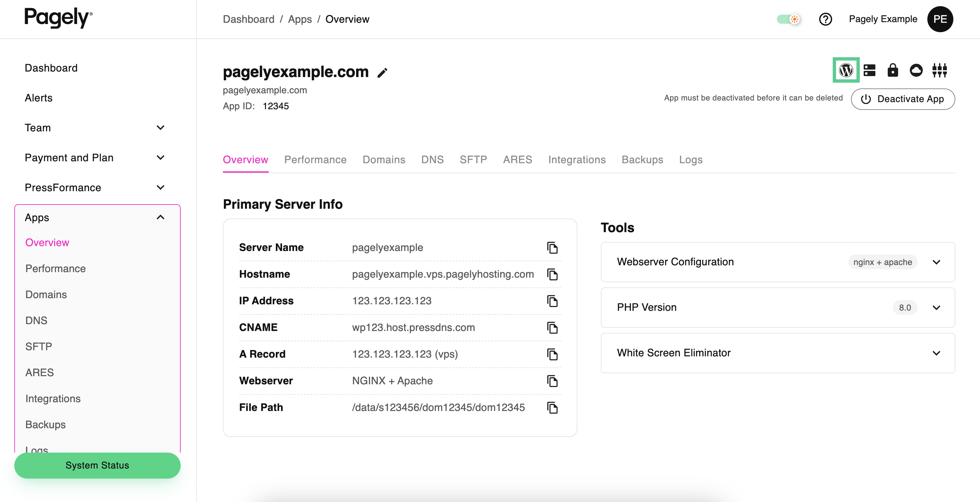
Task: Select DNS under Apps in sidebar
Action: [36, 321]
